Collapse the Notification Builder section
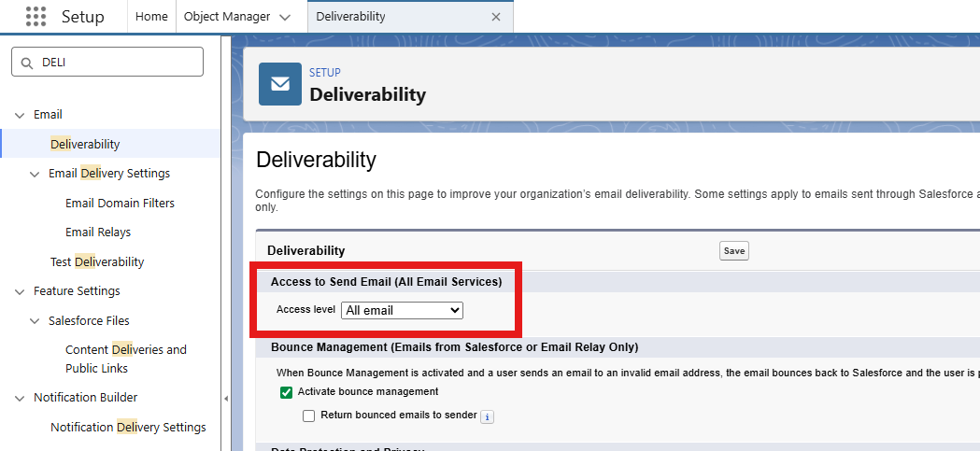 pos(21,398)
